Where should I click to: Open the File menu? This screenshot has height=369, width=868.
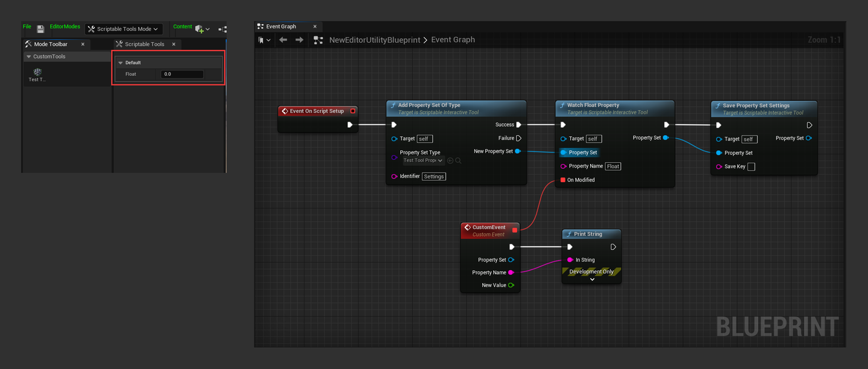(27, 27)
